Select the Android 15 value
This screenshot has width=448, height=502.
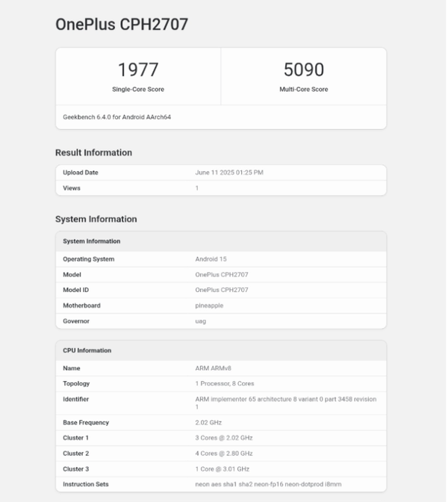[x=211, y=259]
